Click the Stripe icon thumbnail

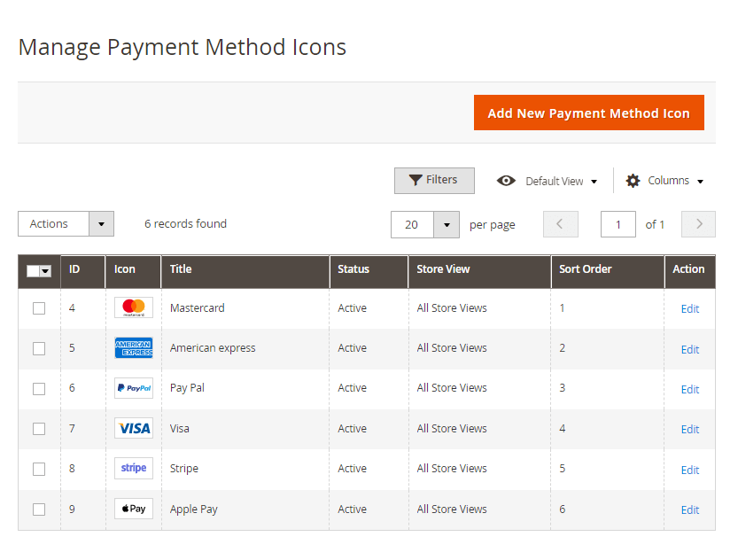(x=133, y=469)
